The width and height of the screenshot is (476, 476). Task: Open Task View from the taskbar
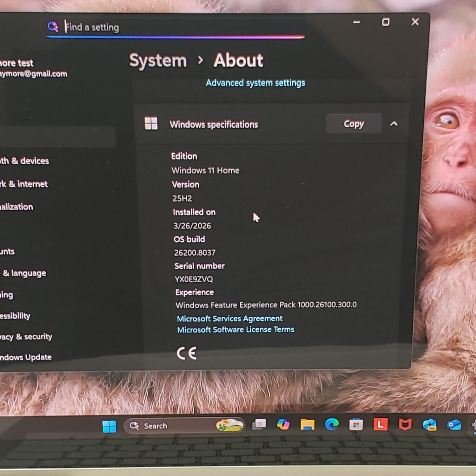pyautogui.click(x=259, y=425)
